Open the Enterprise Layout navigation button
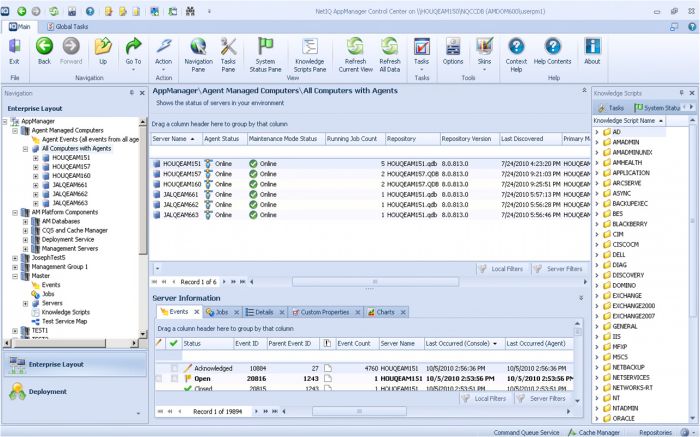700x437 pixels. click(75, 365)
